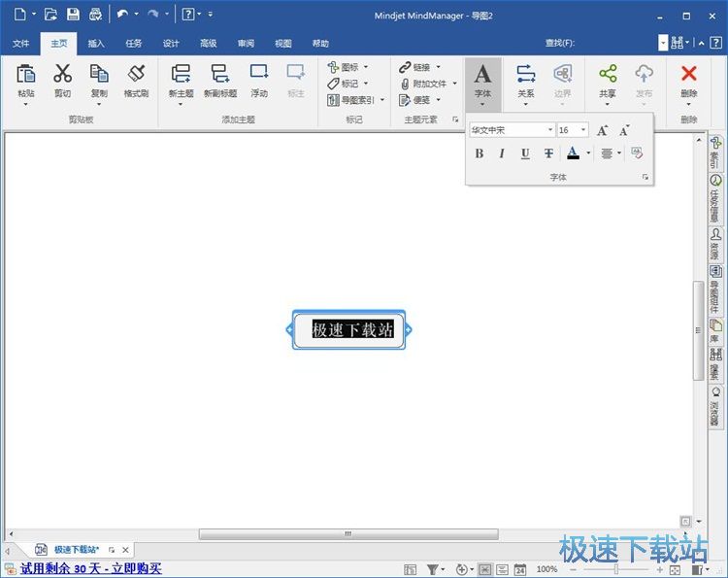Click the Cut (剪切) scissors icon
Viewport: 728px width, 578px height.
62,74
